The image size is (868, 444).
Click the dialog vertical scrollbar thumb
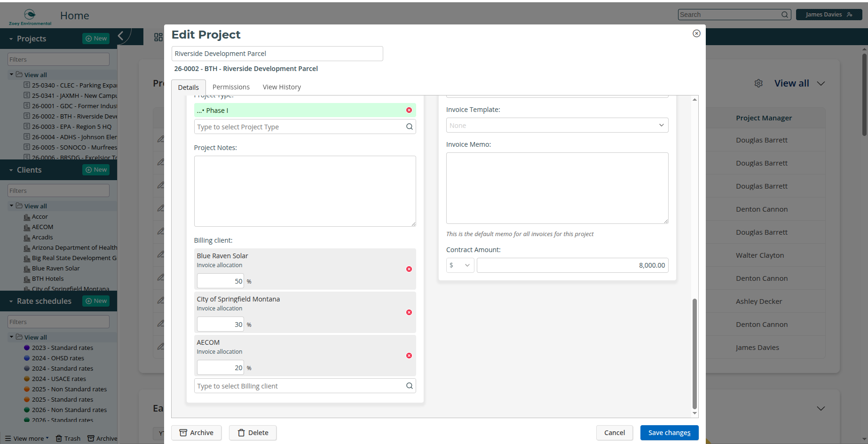click(x=694, y=354)
